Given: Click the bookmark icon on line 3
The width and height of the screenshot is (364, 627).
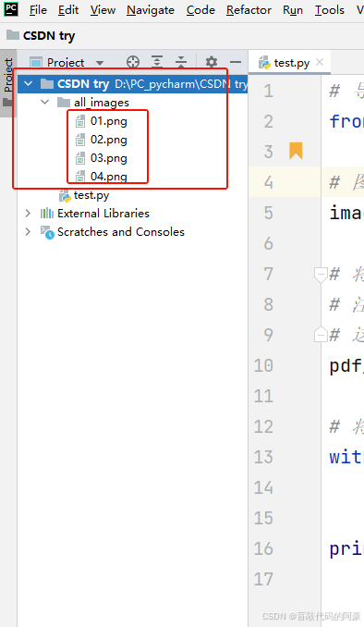Looking at the screenshot, I should tap(296, 151).
